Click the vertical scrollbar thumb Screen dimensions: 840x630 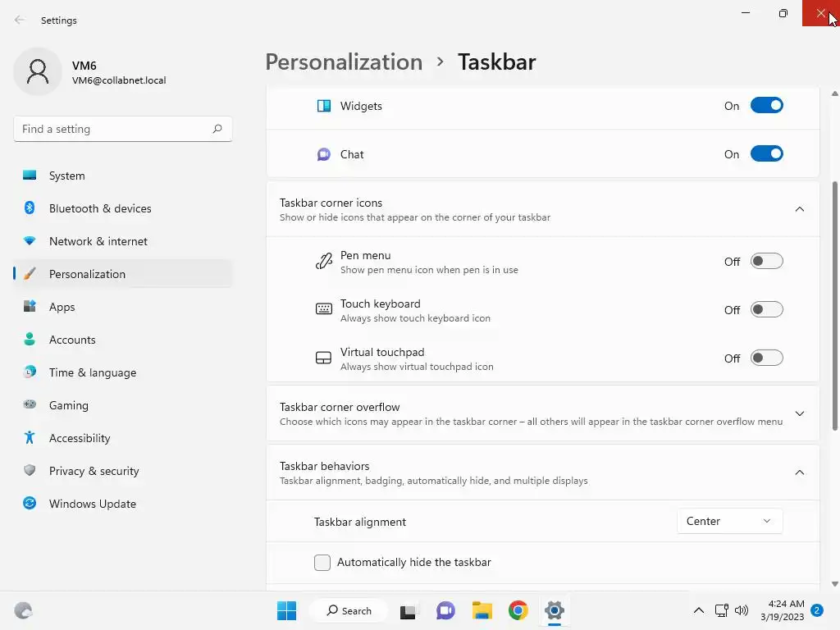point(834,305)
